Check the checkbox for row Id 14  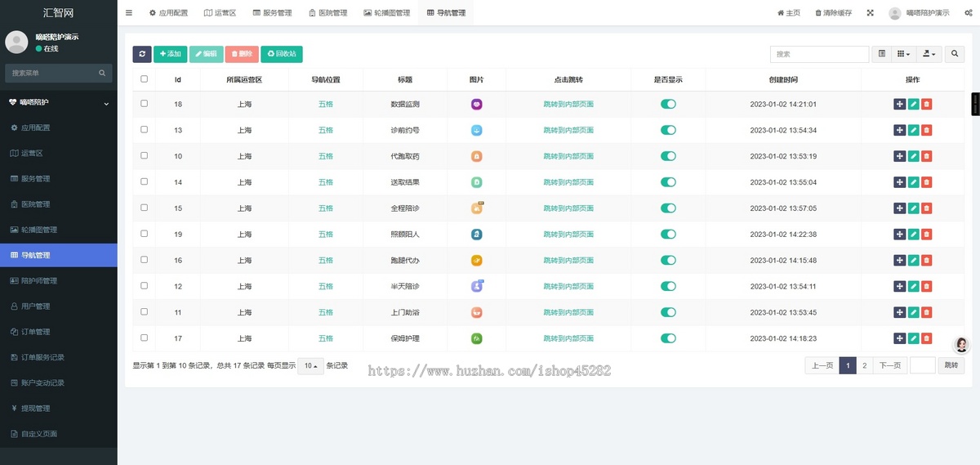pyautogui.click(x=145, y=181)
